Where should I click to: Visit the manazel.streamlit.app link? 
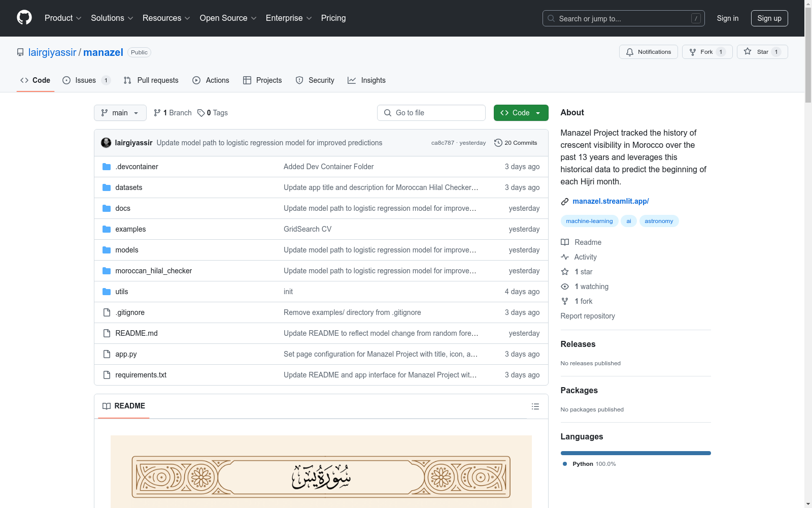(611, 201)
